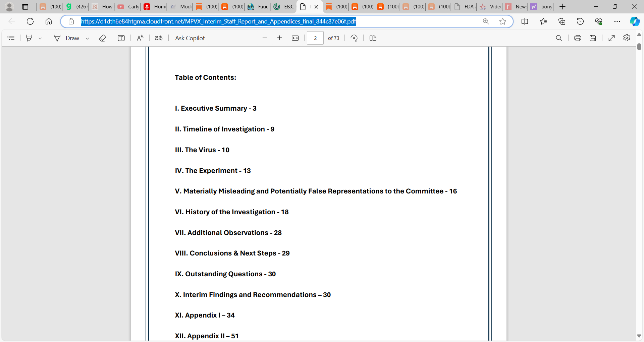Switch to the bony tab
The height and width of the screenshot is (342, 644).
click(541, 7)
